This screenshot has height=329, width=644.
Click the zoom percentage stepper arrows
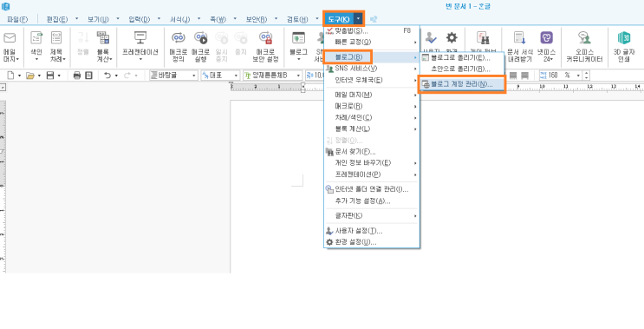click(x=586, y=76)
